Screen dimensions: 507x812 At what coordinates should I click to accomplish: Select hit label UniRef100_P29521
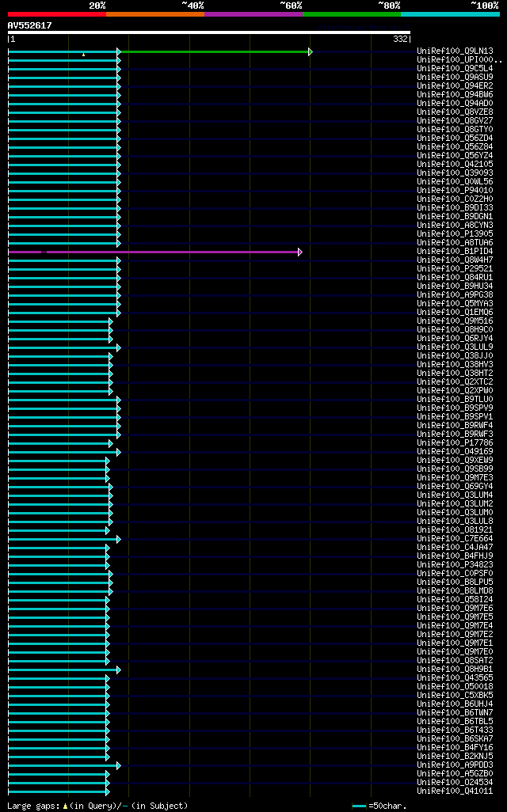pyautogui.click(x=456, y=269)
